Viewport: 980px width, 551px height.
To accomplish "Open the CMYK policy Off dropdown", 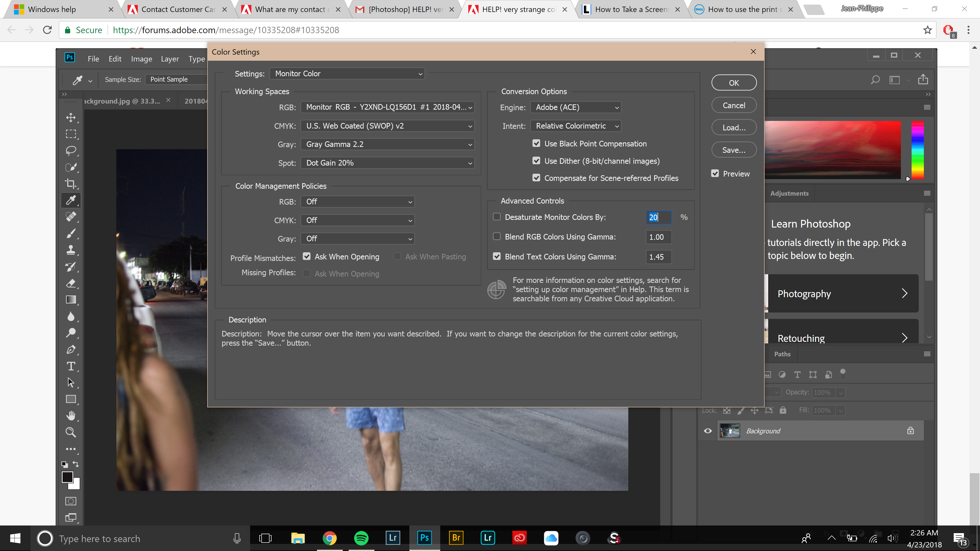I will [358, 220].
